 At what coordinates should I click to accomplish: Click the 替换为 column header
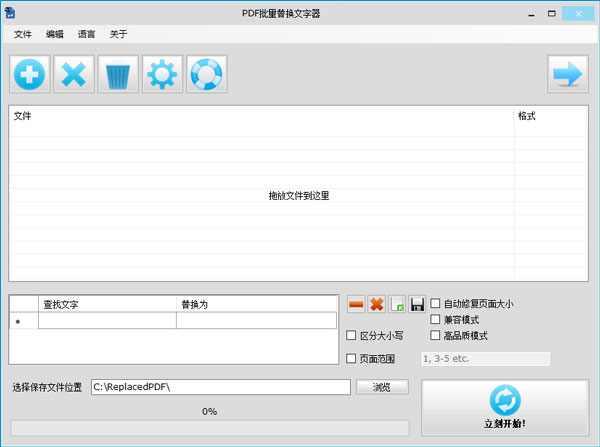(256, 304)
